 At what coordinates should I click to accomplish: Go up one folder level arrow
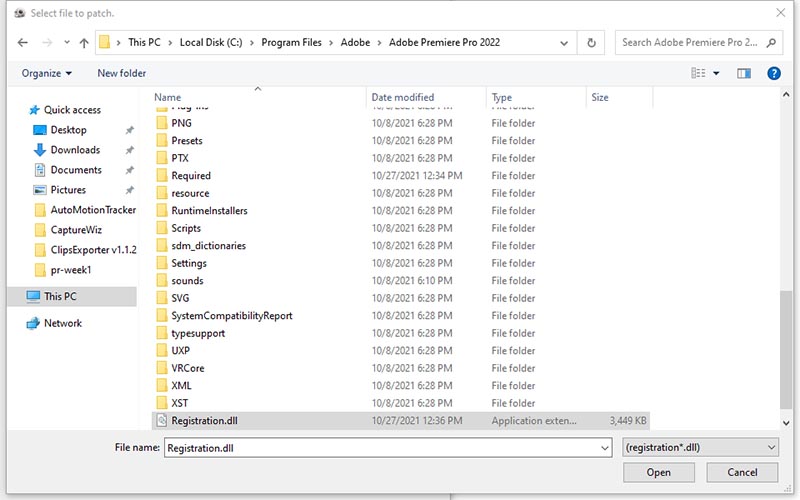coord(84,43)
